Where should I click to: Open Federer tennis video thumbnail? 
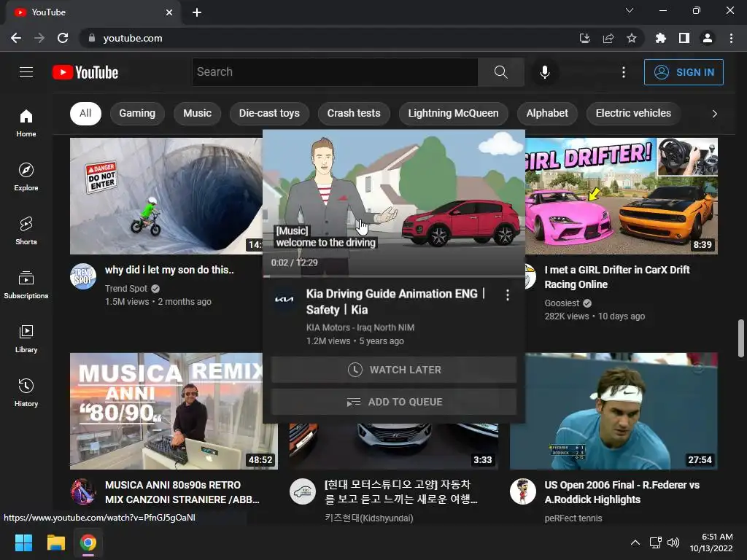[x=614, y=411]
